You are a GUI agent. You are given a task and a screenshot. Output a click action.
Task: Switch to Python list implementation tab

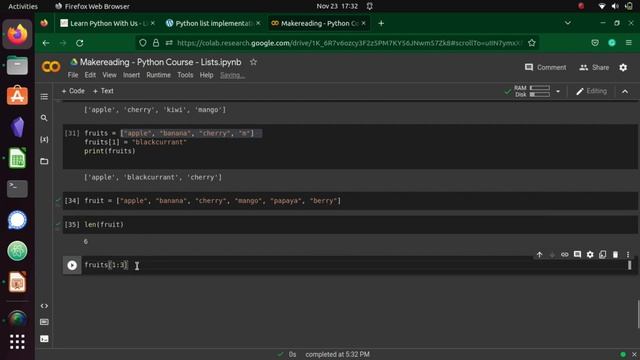point(213,23)
